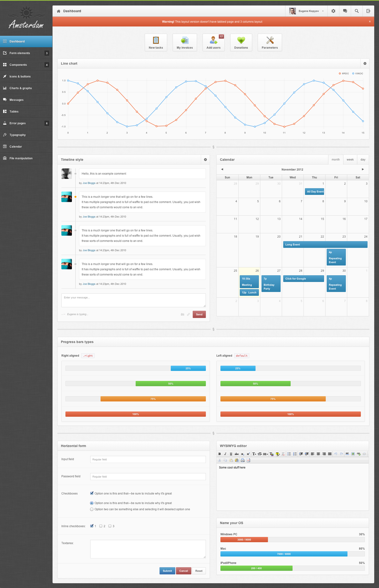
Task: Switch calendar to week view
Action: (350, 160)
